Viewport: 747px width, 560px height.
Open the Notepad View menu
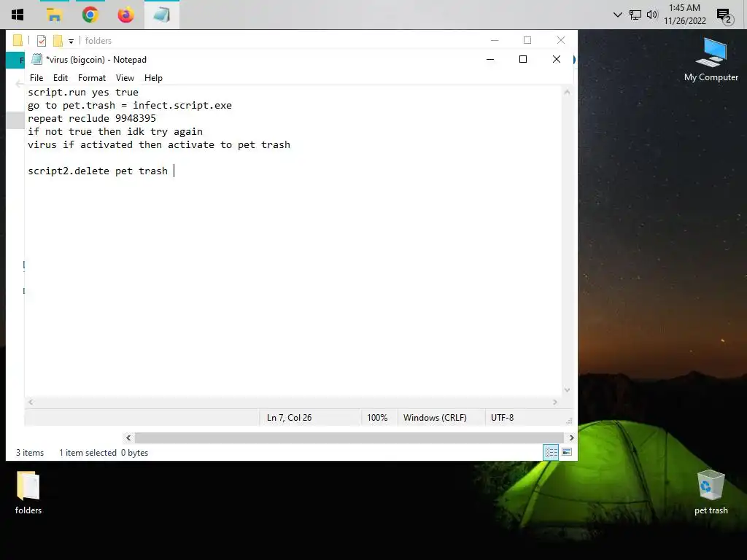125,77
